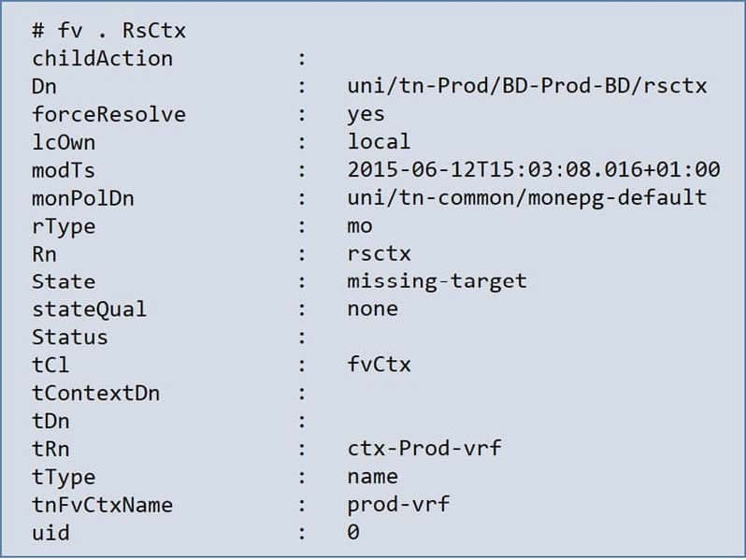Click the monPolDn value uni/tn-common/monepg-default

[x=526, y=198]
